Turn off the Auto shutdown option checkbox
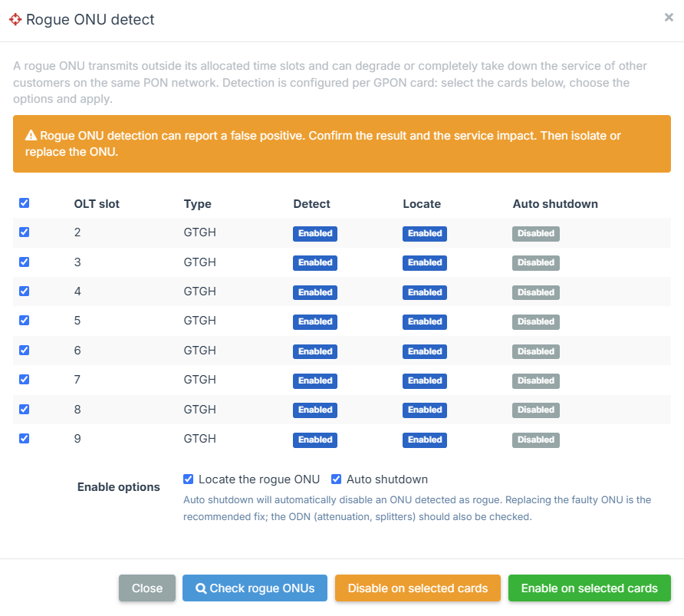 pyautogui.click(x=336, y=479)
